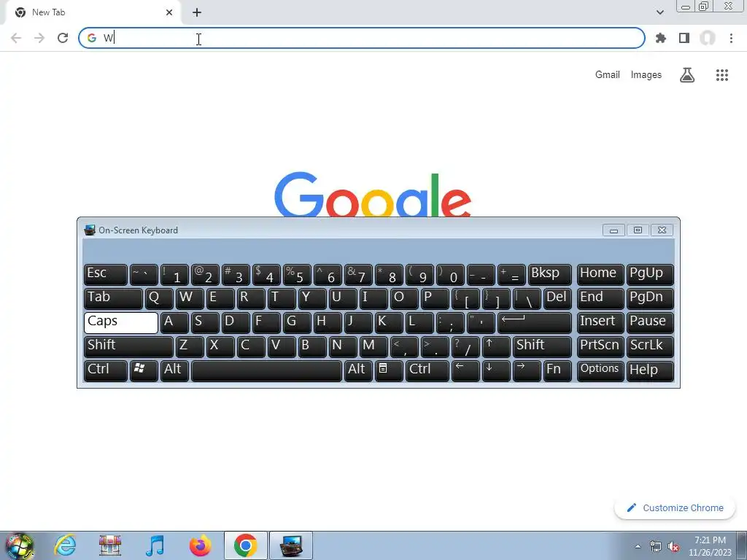Open the Gmail link
The width and height of the screenshot is (747, 560).
[x=608, y=75]
